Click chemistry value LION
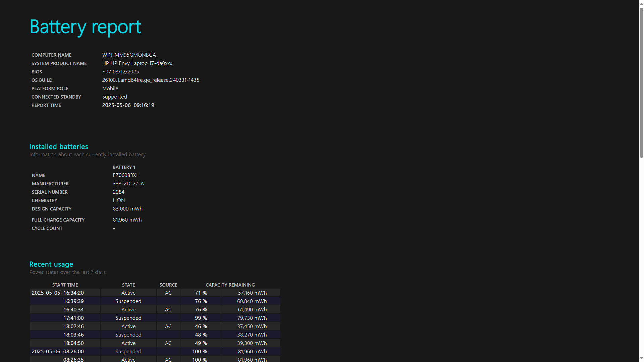Image resolution: width=644 pixels, height=362 pixels. tap(119, 200)
